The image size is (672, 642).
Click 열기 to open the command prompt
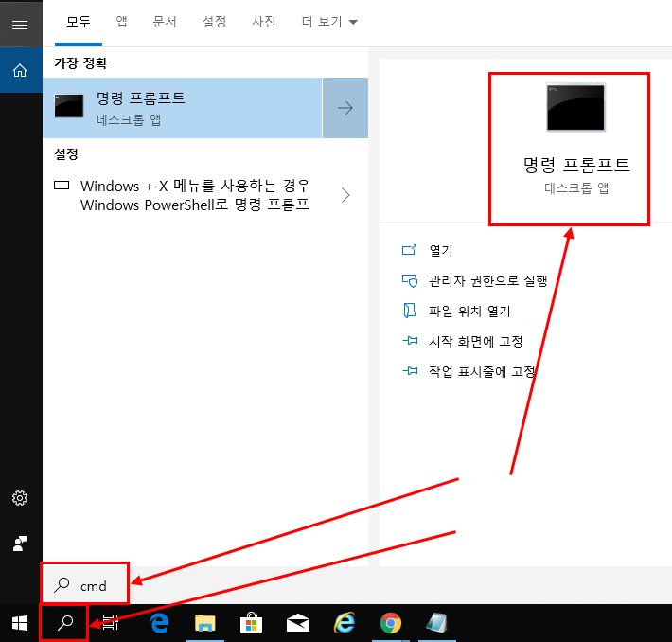click(441, 250)
